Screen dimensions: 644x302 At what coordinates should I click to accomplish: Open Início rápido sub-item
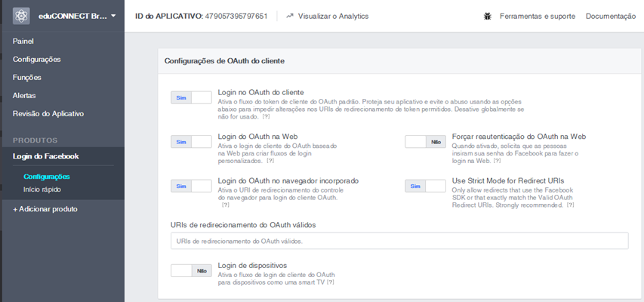pyautogui.click(x=42, y=190)
